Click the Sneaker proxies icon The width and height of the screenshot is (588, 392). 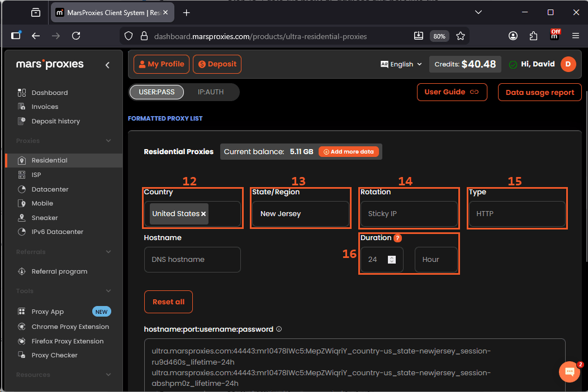coord(22,218)
